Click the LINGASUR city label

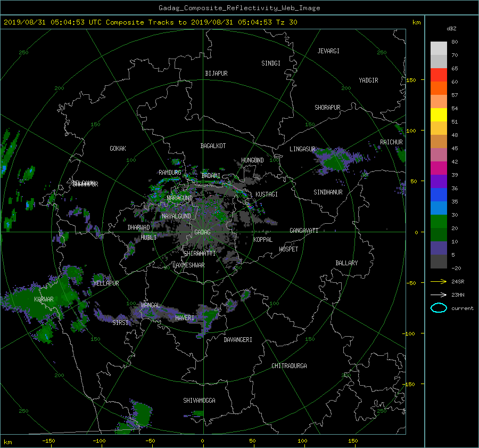coord(302,149)
